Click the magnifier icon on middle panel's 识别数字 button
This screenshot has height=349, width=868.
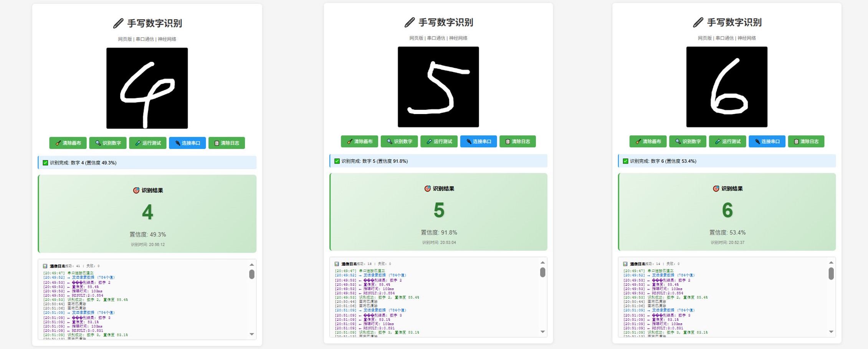point(389,141)
